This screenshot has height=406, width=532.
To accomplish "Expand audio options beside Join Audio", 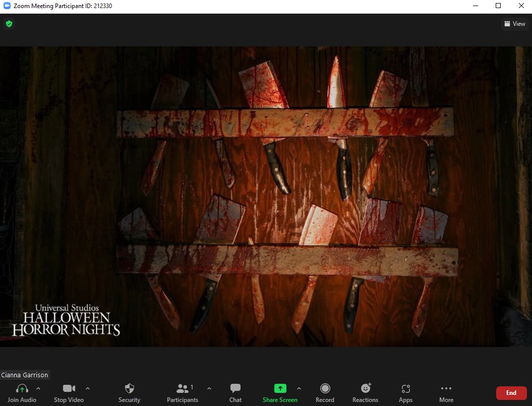I will (x=37, y=389).
